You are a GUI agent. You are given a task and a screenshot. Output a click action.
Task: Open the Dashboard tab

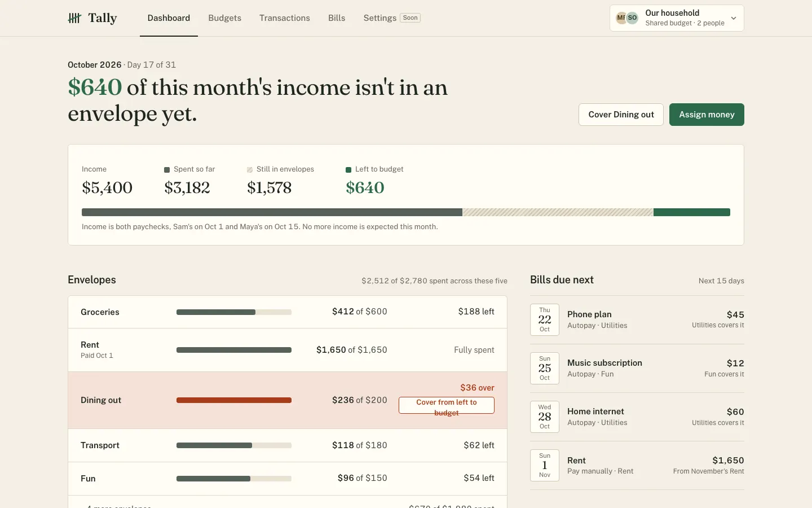pyautogui.click(x=169, y=18)
